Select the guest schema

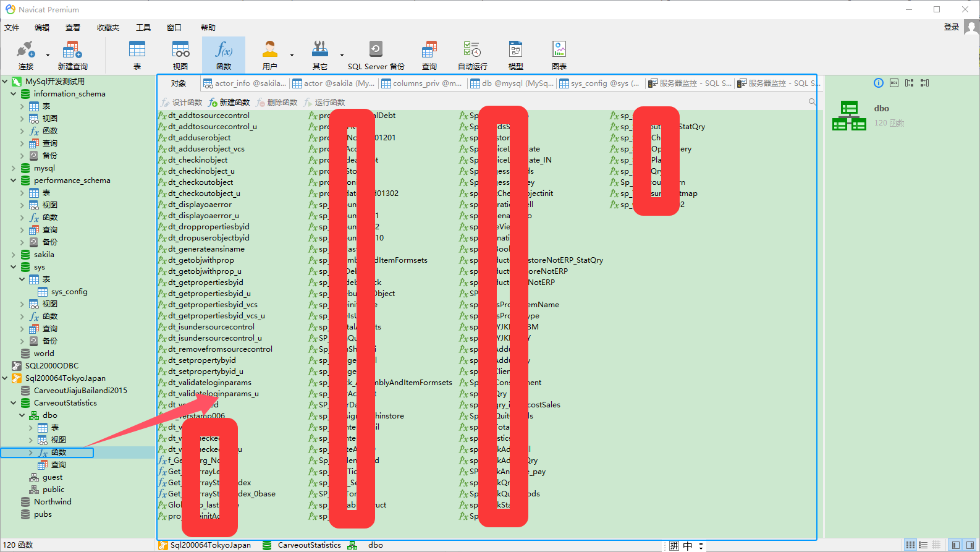tap(53, 477)
